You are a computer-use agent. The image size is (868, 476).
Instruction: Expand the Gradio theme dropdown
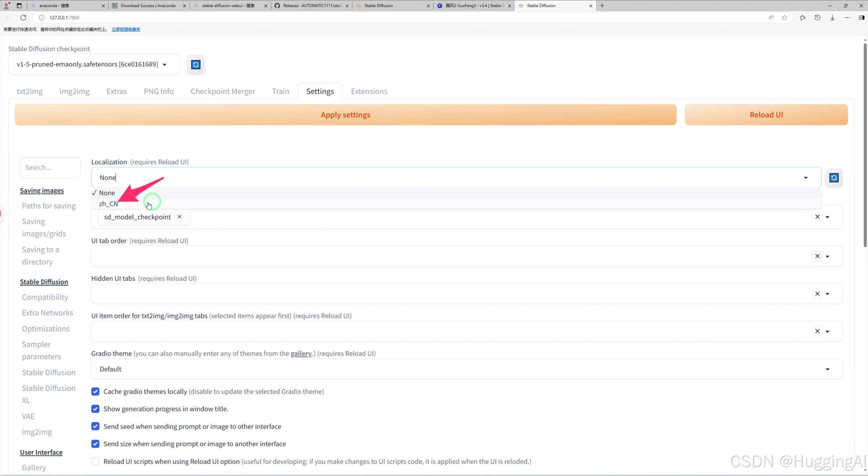(x=827, y=369)
